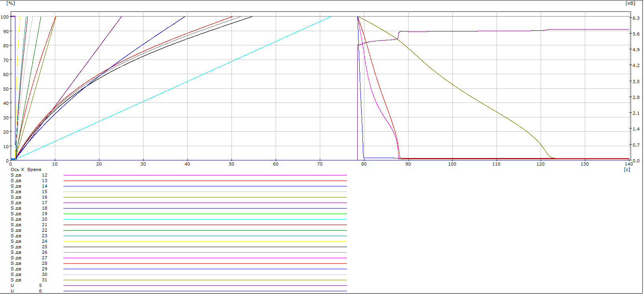Click the 140 second tick on X axis
The height and width of the screenshot is (294, 644).
pos(629,164)
